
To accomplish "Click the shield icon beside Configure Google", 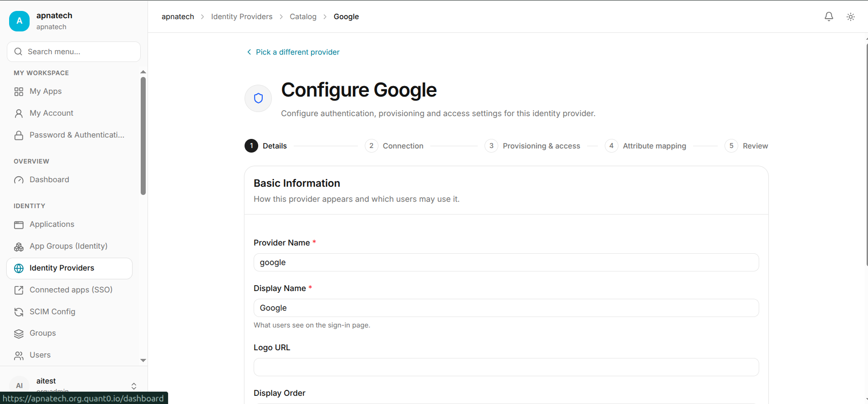I will coord(258,98).
